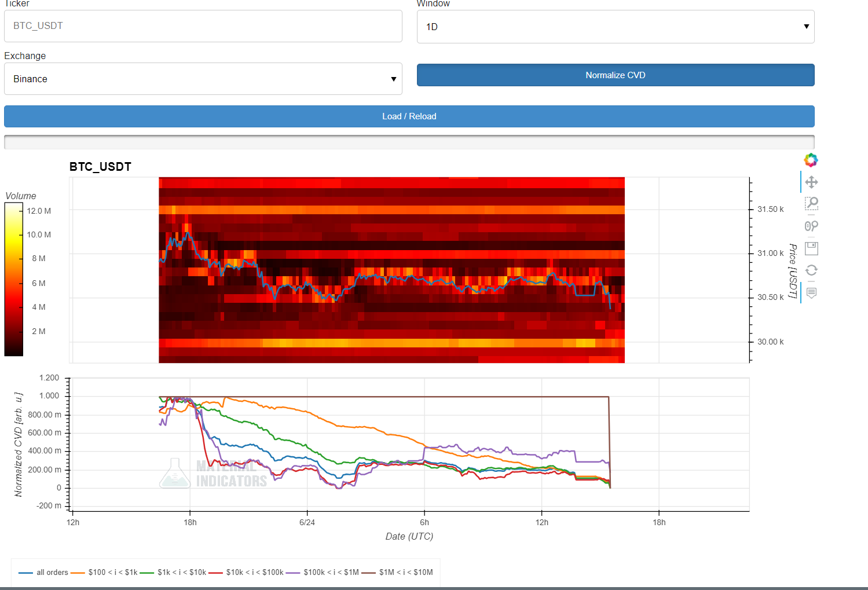Toggle the '$10k < i < $100k' legend entry
This screenshot has height=590, width=868.
pyautogui.click(x=246, y=573)
